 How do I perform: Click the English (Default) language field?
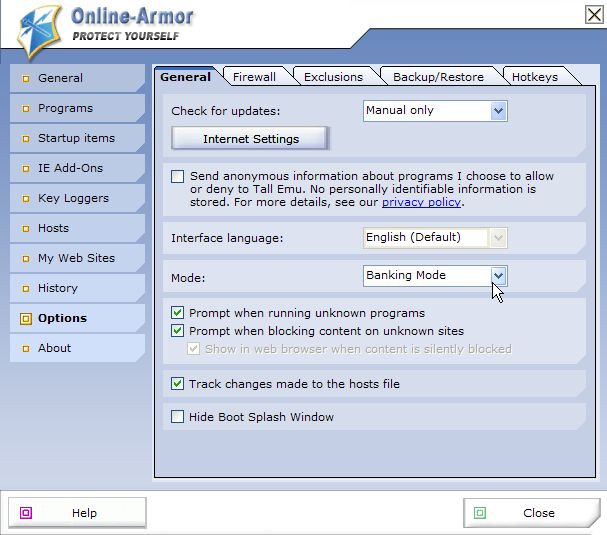pos(435,238)
